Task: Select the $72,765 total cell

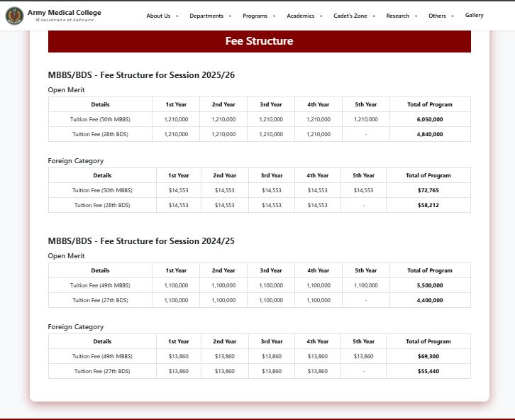Action: click(428, 190)
